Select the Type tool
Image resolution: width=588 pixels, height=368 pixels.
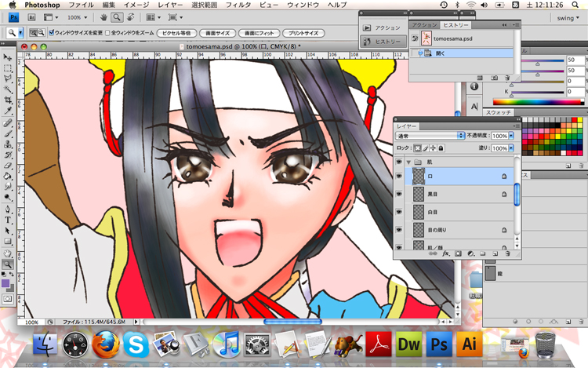tap(8, 220)
